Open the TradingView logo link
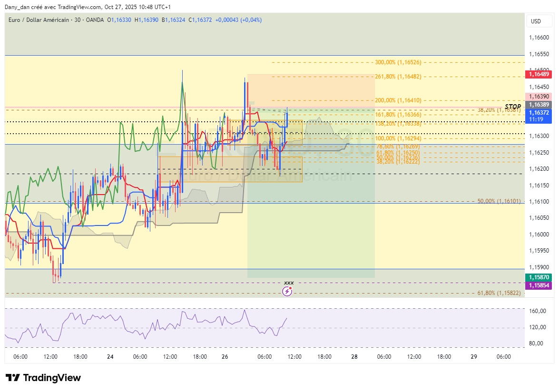This screenshot has width=559, height=392. pyautogui.click(x=43, y=378)
